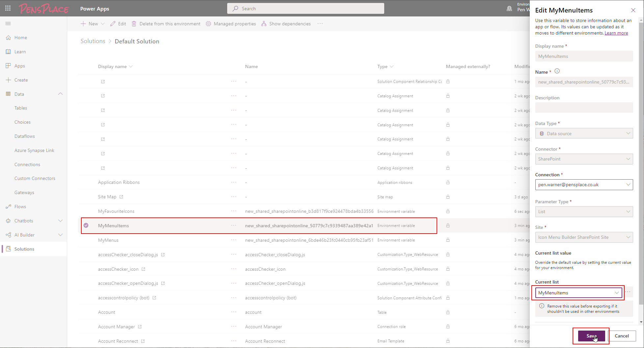Open Create in the sidebar
This screenshot has height=348, width=644.
[21, 80]
